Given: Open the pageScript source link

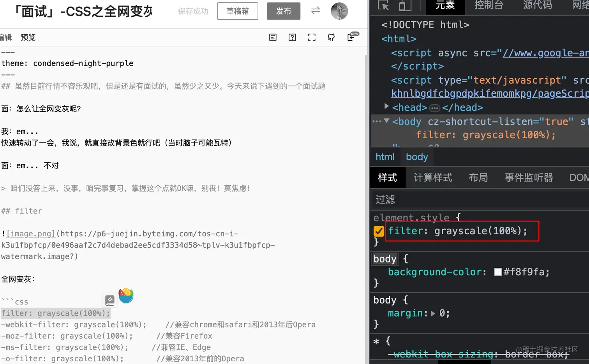Looking at the screenshot, I should click(490, 93).
